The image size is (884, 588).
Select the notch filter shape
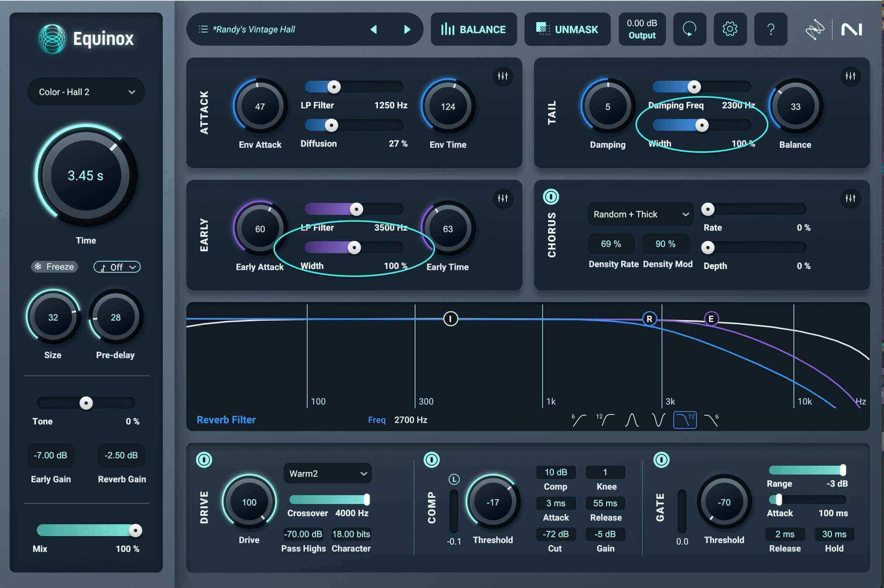(659, 420)
